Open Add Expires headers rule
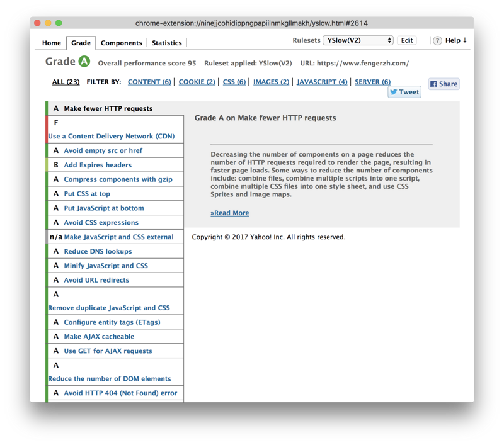 [115, 165]
